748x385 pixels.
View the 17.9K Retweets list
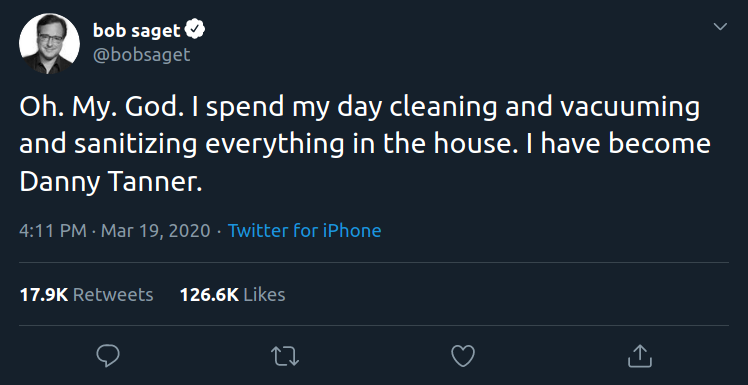86,294
